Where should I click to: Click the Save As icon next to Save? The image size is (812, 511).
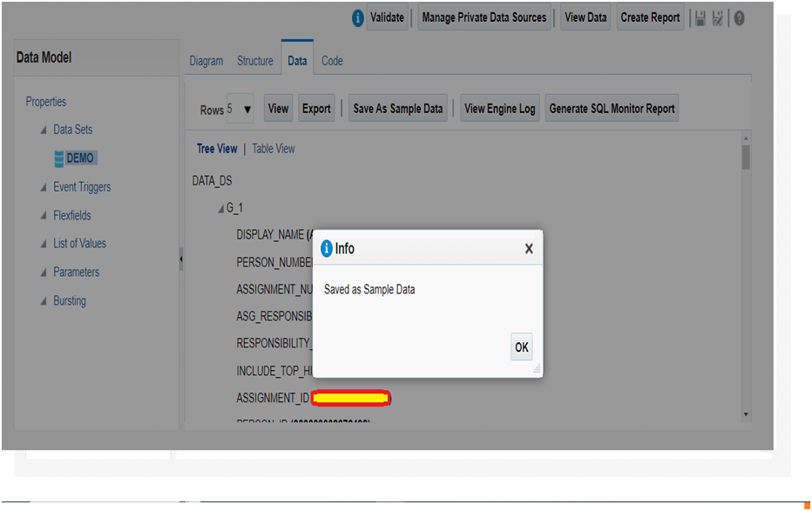coord(718,17)
